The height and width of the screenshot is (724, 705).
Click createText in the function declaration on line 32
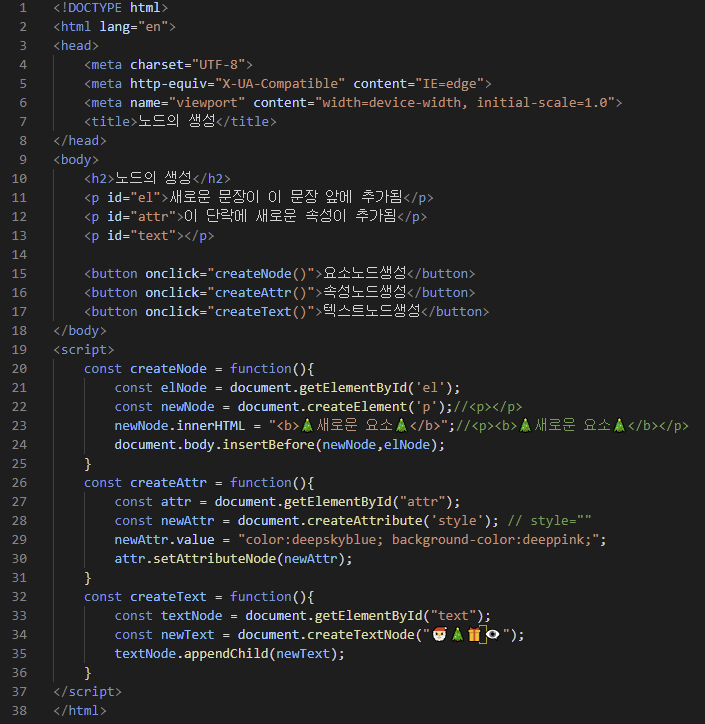(169, 597)
